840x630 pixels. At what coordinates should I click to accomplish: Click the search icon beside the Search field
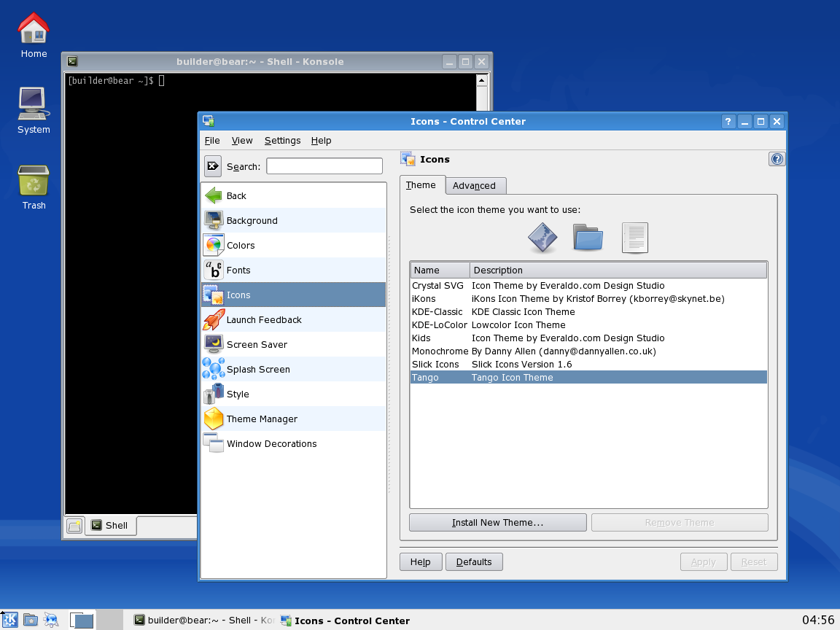point(212,166)
